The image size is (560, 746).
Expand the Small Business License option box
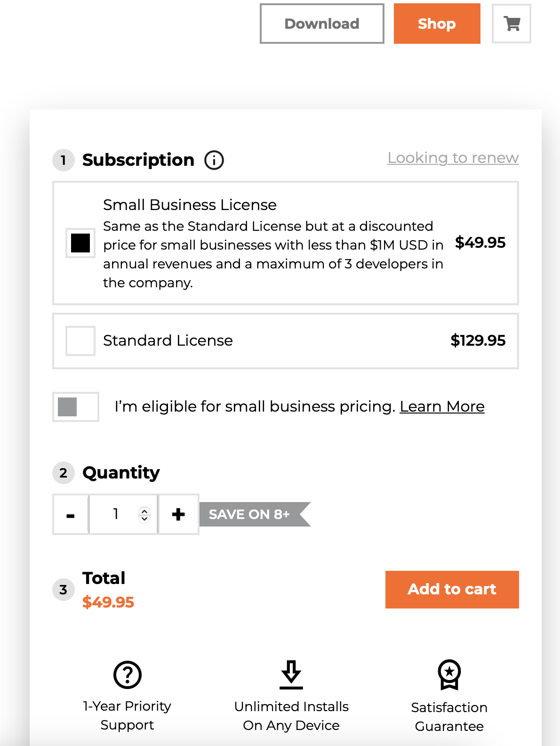285,243
